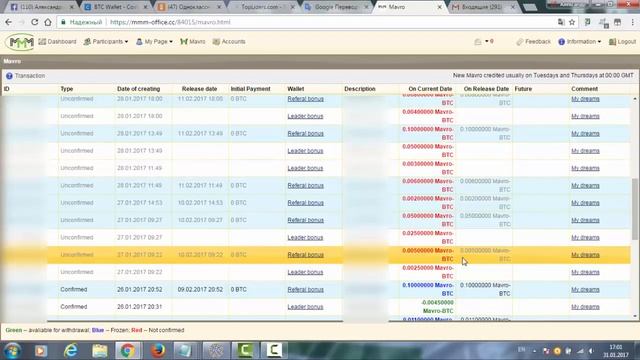Click the Transaction help icon
The height and width of the screenshot is (360, 640).
9,76
